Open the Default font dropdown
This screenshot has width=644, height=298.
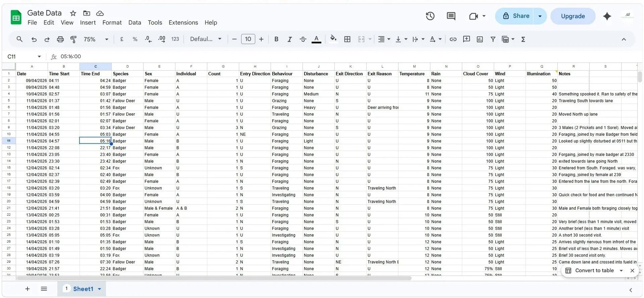click(x=206, y=39)
